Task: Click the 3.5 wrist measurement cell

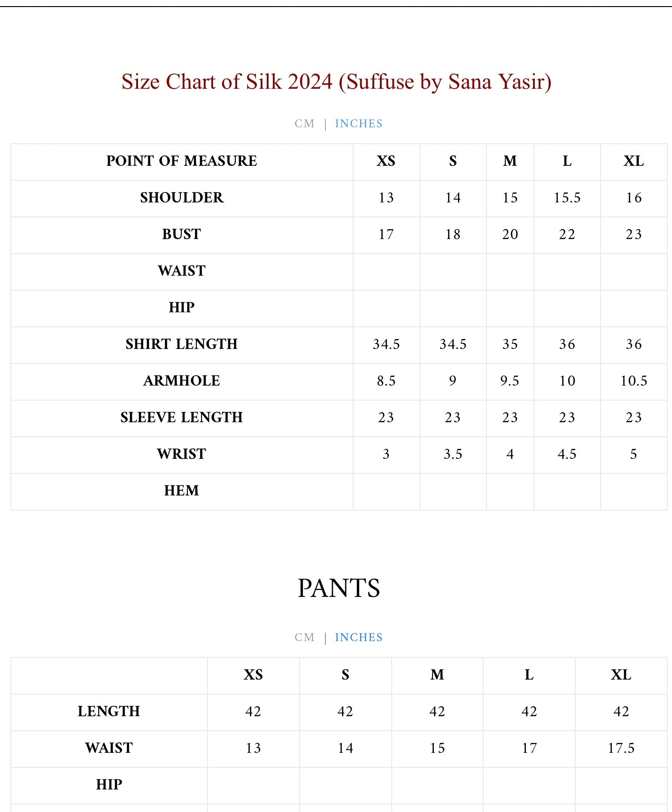Action: [x=453, y=454]
